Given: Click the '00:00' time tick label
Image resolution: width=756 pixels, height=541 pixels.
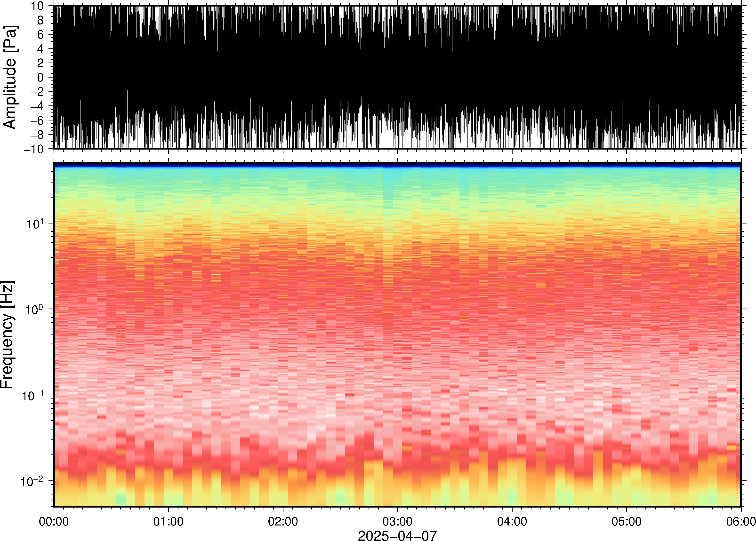Looking at the screenshot, I should (54, 521).
